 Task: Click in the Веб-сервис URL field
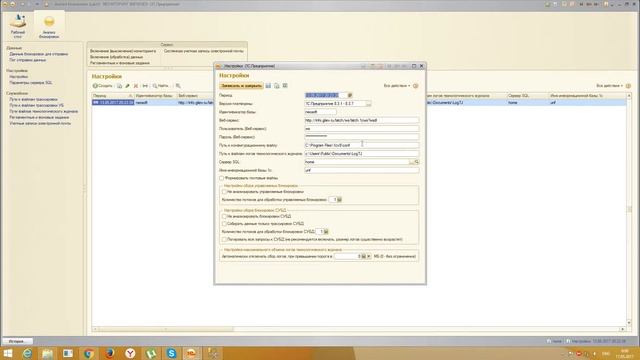tap(362, 120)
